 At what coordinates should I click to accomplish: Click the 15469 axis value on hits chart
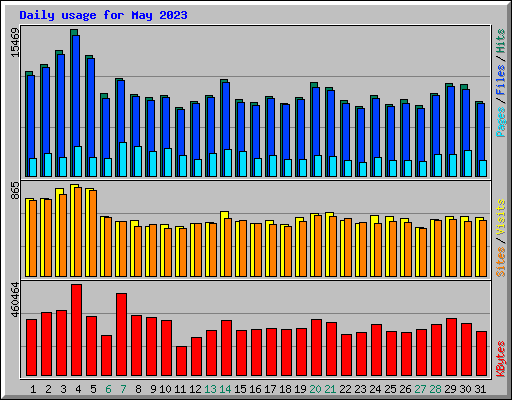tap(15, 43)
